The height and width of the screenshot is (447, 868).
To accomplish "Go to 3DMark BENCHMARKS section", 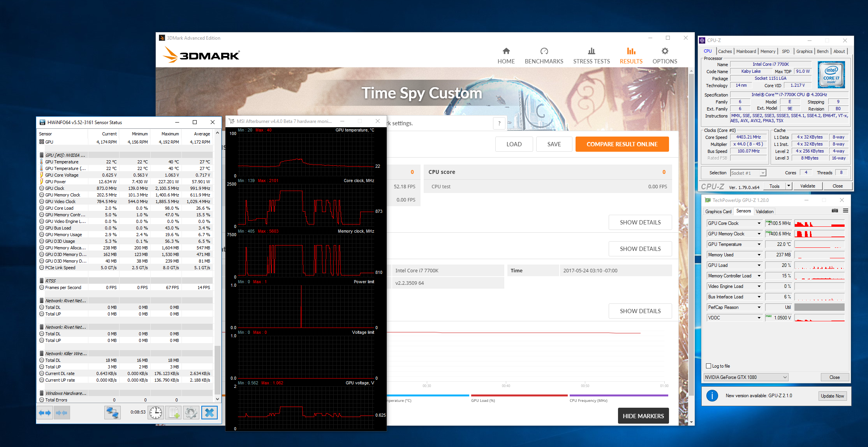I will (544, 56).
